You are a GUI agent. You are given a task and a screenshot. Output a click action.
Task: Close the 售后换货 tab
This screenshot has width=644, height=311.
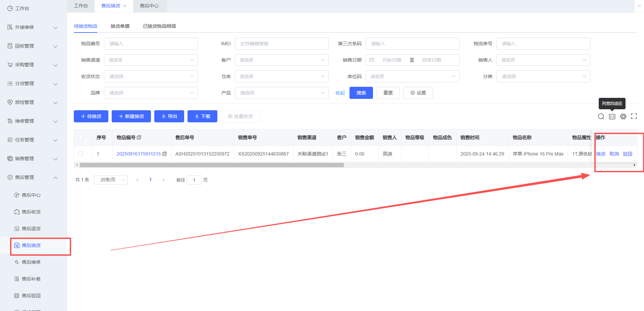coord(125,6)
